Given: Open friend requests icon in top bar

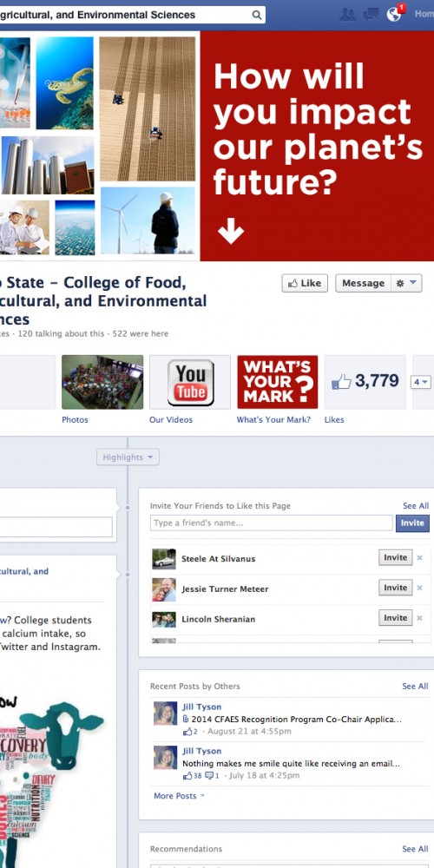Looking at the screenshot, I should [x=348, y=15].
